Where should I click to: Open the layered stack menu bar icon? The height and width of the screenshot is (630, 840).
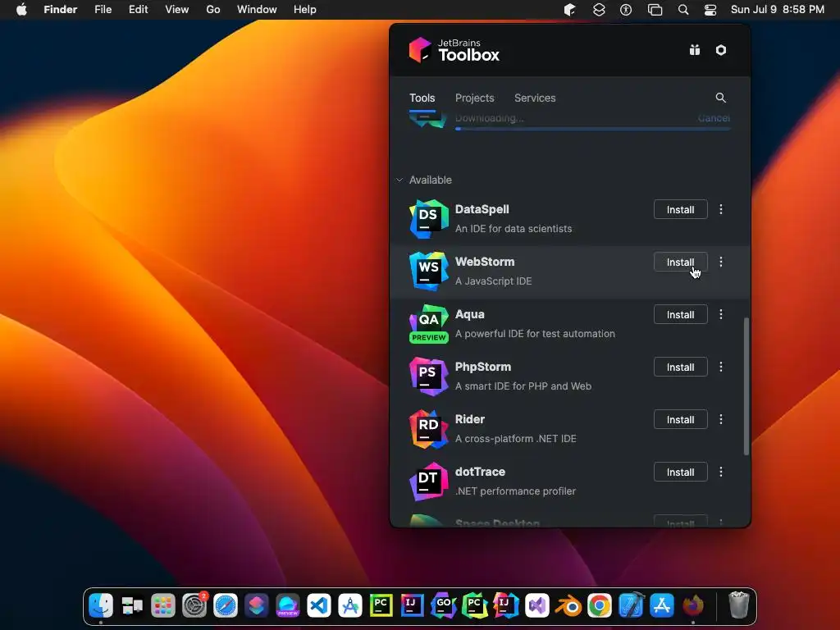pyautogui.click(x=599, y=10)
